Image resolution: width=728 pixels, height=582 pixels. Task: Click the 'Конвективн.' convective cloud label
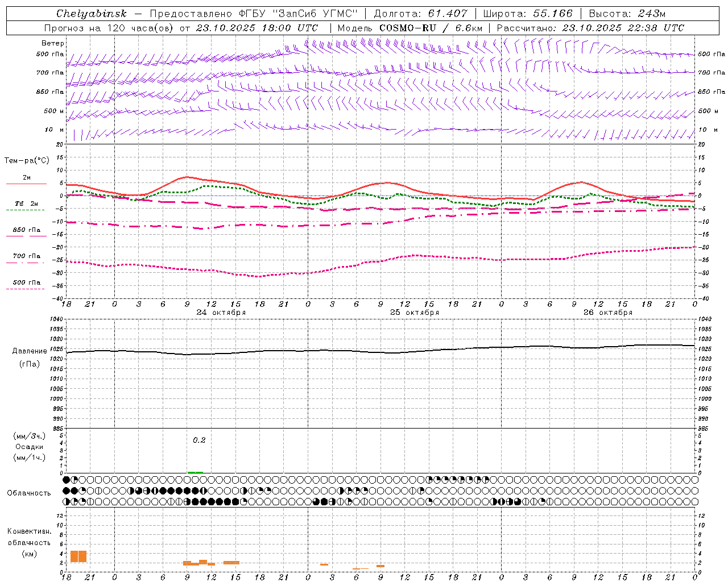tap(29, 531)
